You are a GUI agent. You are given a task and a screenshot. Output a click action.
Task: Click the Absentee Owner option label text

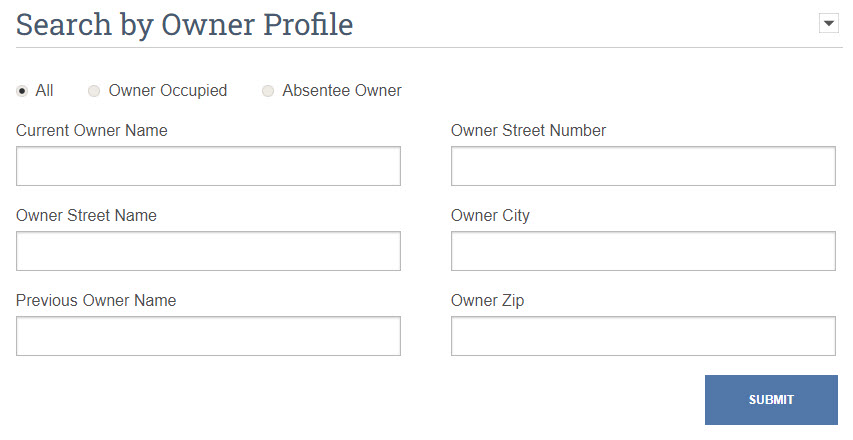coord(342,90)
